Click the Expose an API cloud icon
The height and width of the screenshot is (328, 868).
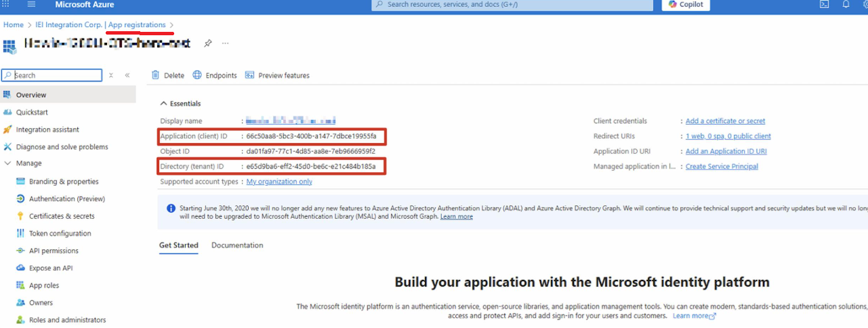coord(21,268)
